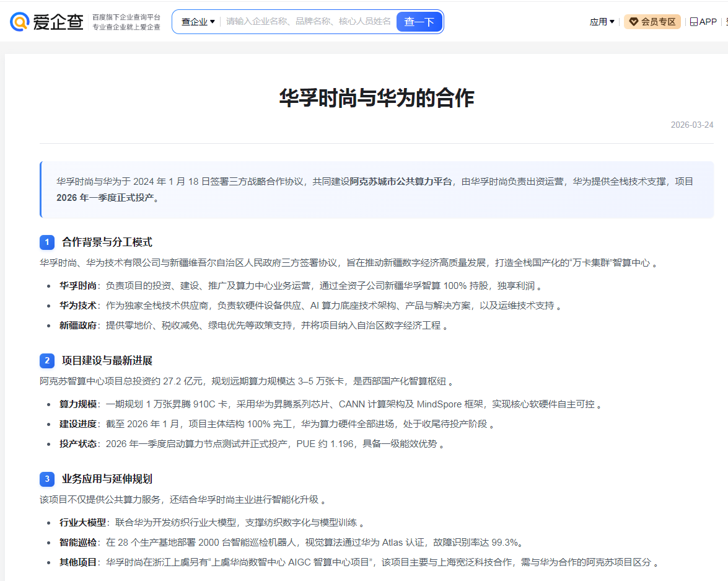Click the number 1 section badge
Screen dimensions: 728x581
[x=47, y=242]
